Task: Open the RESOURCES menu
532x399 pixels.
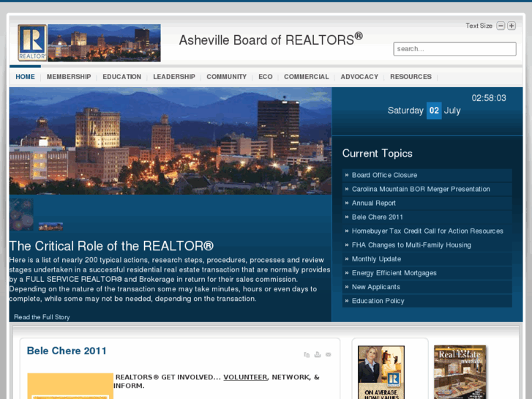Action: pos(411,77)
